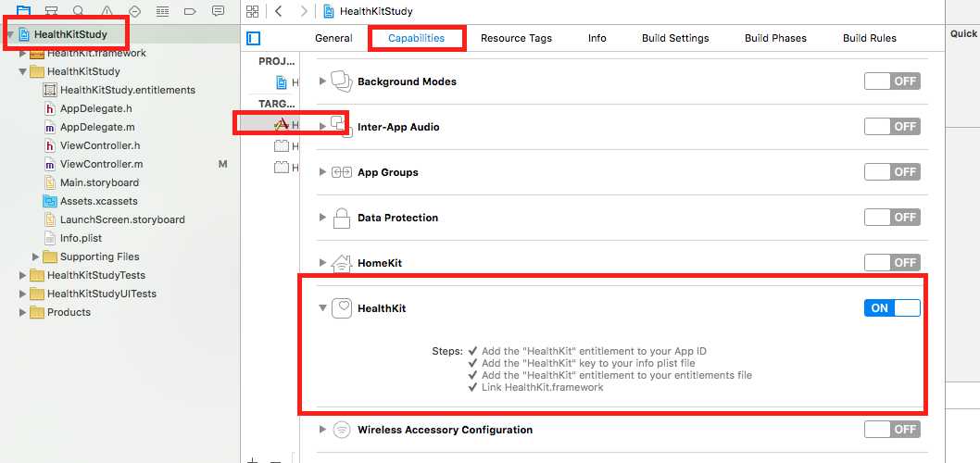Switch to the Capabilities tab

click(x=416, y=38)
